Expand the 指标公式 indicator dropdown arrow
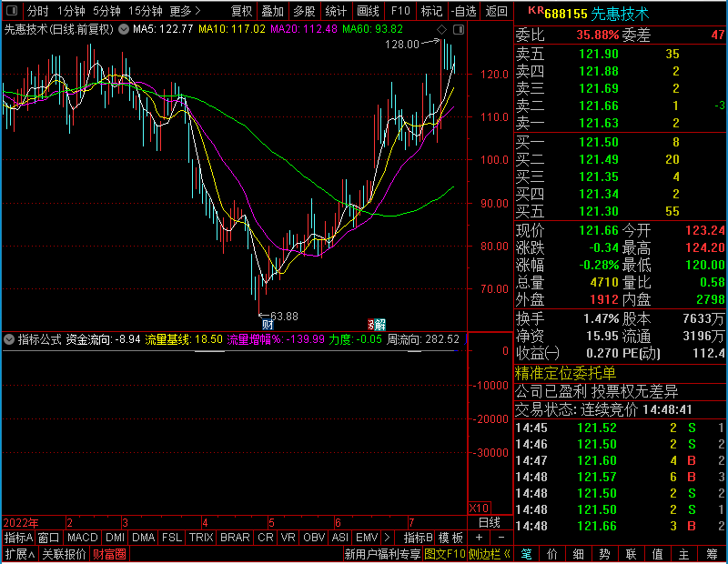Screen dimensions: 728x564 click(x=9, y=339)
